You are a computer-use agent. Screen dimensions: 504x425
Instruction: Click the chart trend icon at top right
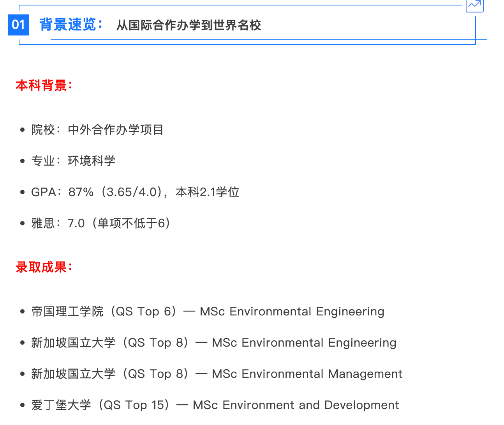coord(475,5)
